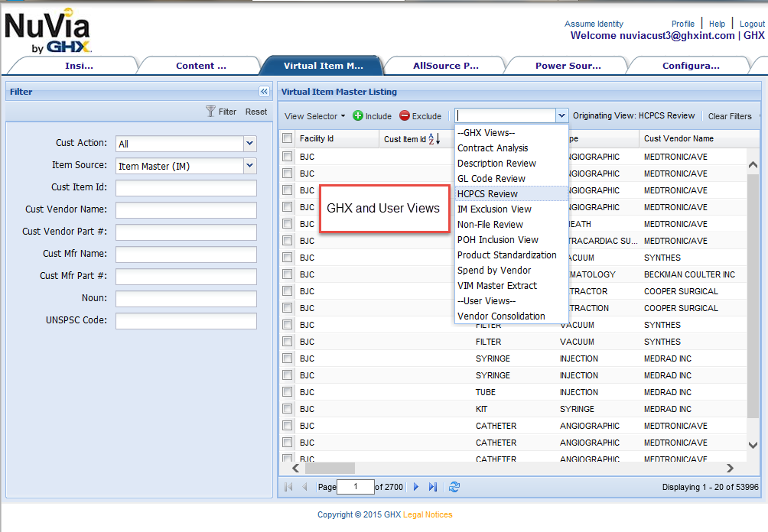
Task: Click the Noun filter field
Action: (x=186, y=299)
